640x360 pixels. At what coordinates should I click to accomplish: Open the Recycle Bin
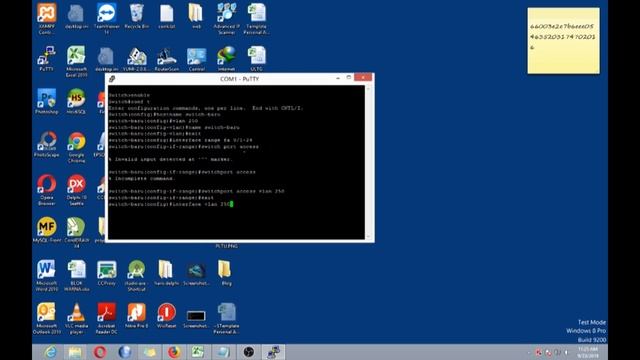[x=136, y=16]
